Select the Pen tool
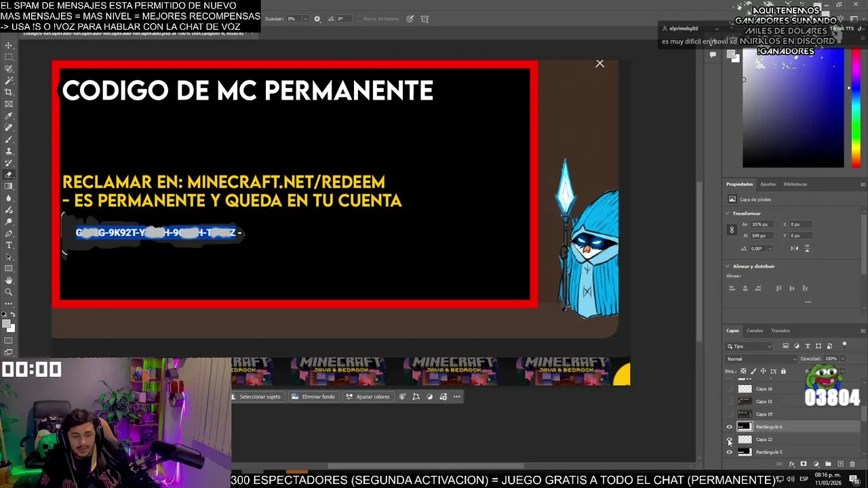Image resolution: width=868 pixels, height=488 pixels. [x=9, y=233]
